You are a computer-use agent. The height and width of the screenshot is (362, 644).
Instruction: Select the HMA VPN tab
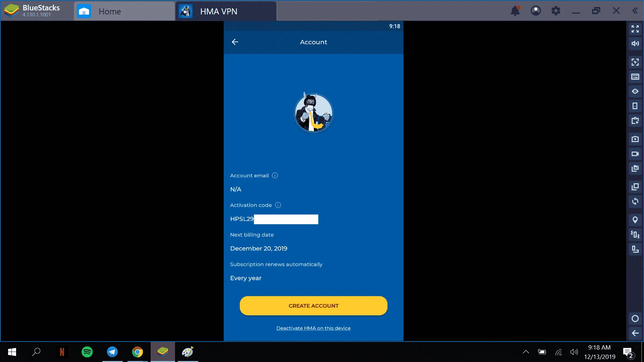click(226, 11)
